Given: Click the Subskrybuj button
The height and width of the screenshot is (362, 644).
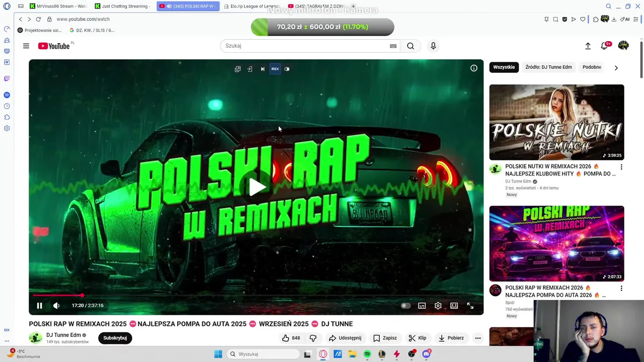Looking at the screenshot, I should pos(115,338).
